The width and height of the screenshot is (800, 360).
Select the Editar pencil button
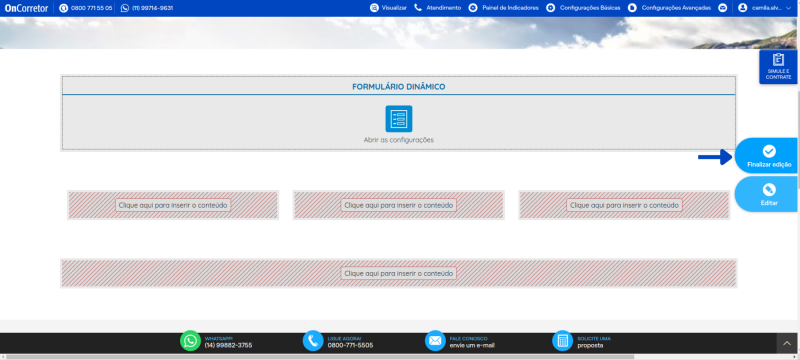[x=767, y=194]
